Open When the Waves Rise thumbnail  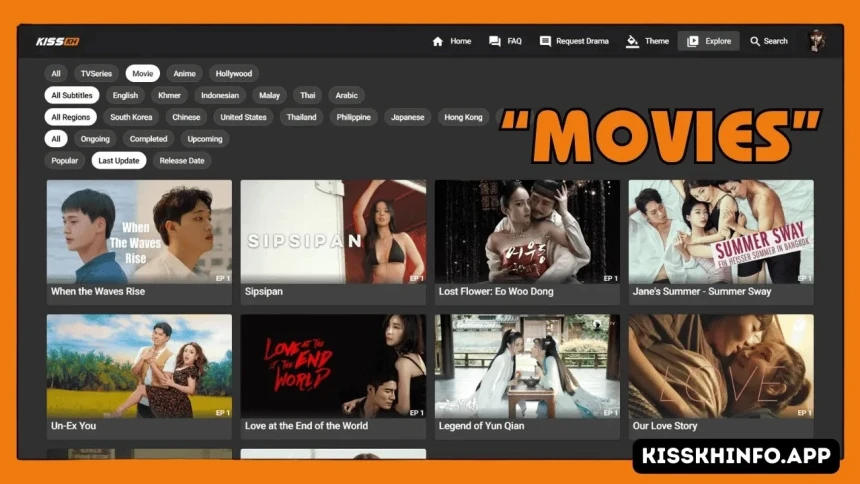click(x=139, y=232)
